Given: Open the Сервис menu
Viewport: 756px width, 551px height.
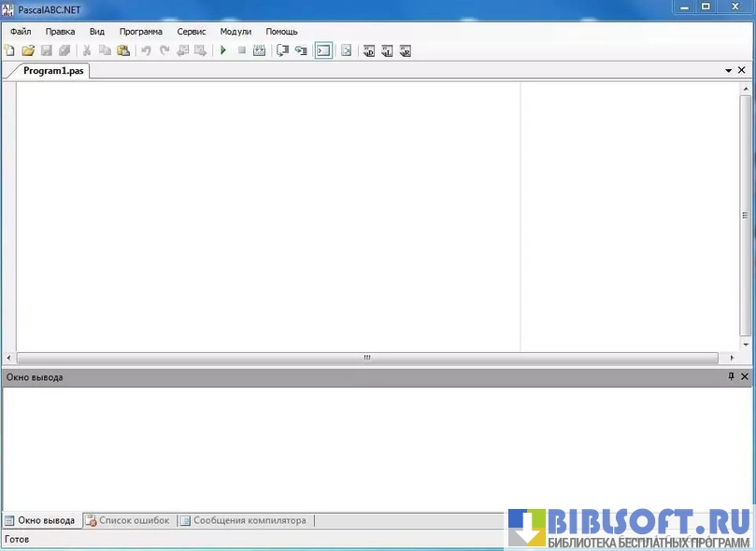Looking at the screenshot, I should pyautogui.click(x=191, y=31).
